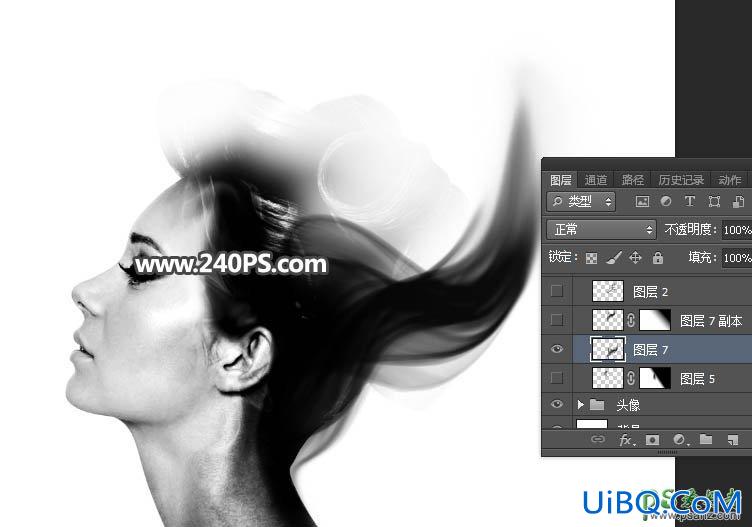
Task: Select 图层 5 layer mask thumbnail
Action: pyautogui.click(x=655, y=378)
